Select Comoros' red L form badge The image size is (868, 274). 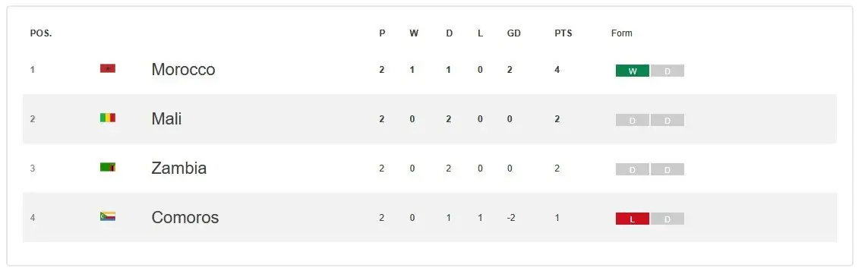point(632,219)
